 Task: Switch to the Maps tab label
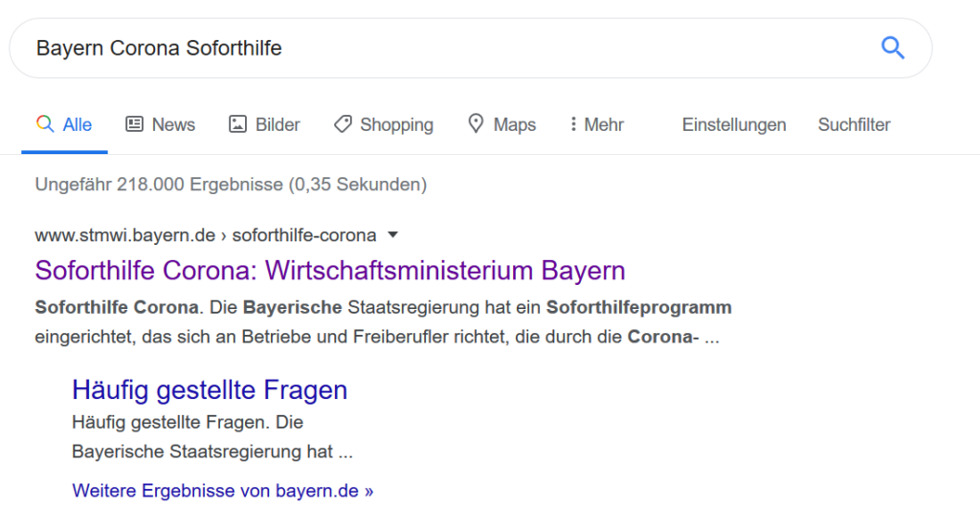click(x=515, y=124)
